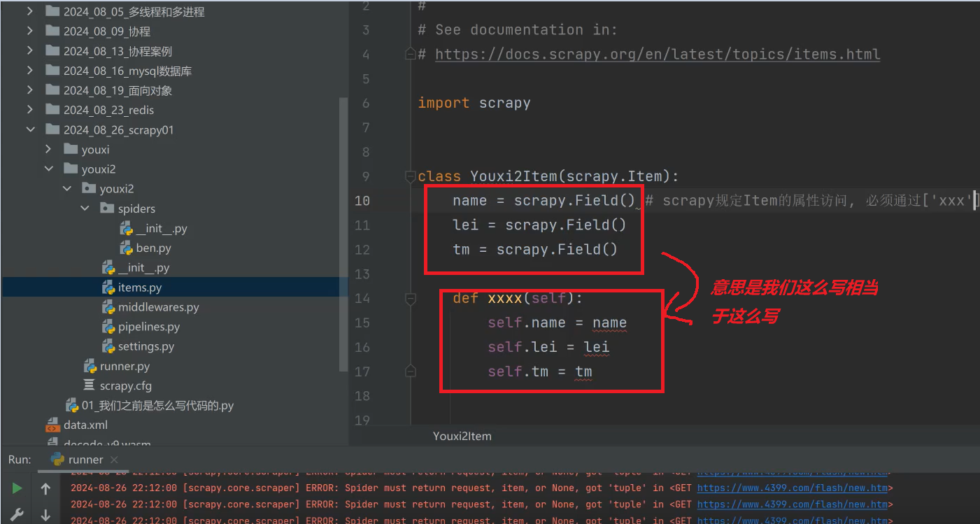
Task: Expand the 2024_08_13_协程案例 folder
Action: pos(29,50)
